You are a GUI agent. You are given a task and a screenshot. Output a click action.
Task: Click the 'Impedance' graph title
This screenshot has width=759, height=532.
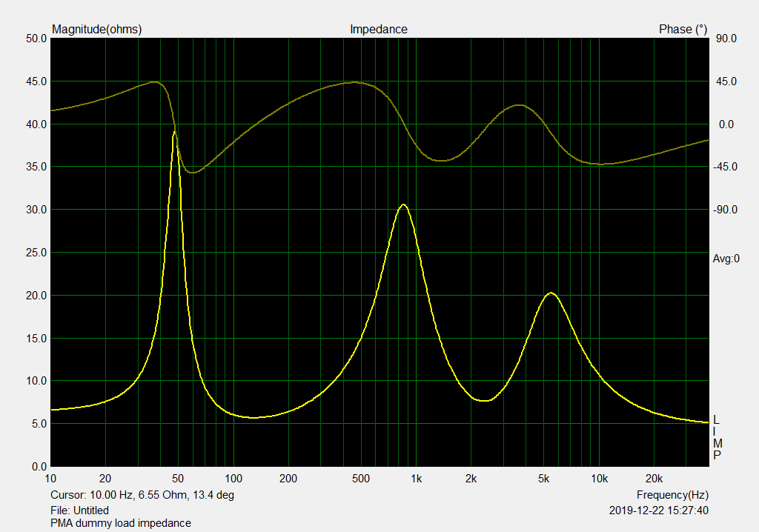379,30
